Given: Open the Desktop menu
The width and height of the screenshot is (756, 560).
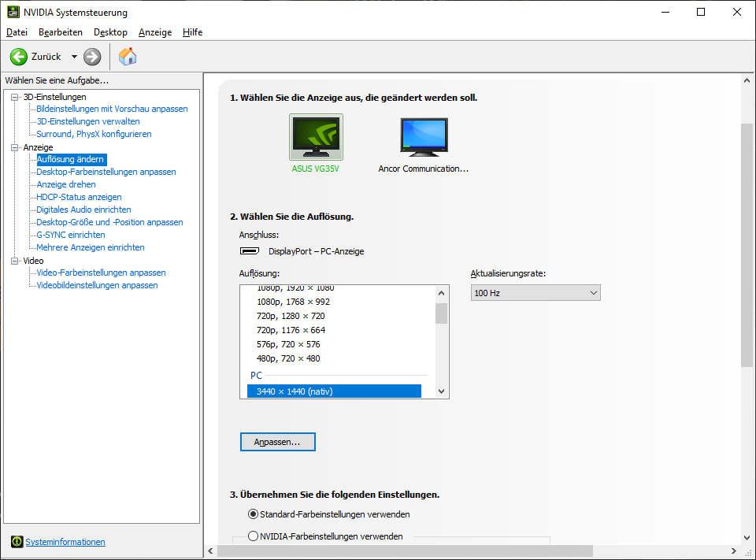Looking at the screenshot, I should coord(110,32).
